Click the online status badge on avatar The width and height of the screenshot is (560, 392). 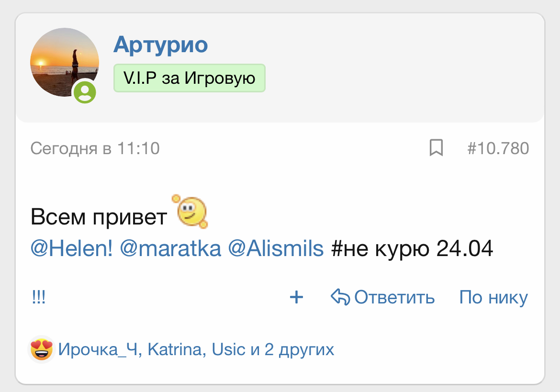pos(85,92)
